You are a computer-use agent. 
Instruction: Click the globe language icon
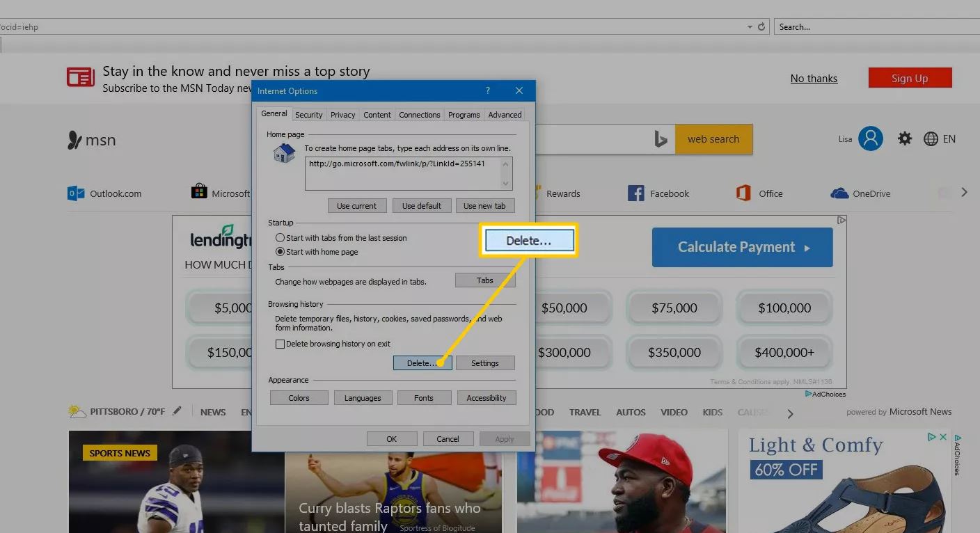(x=931, y=139)
